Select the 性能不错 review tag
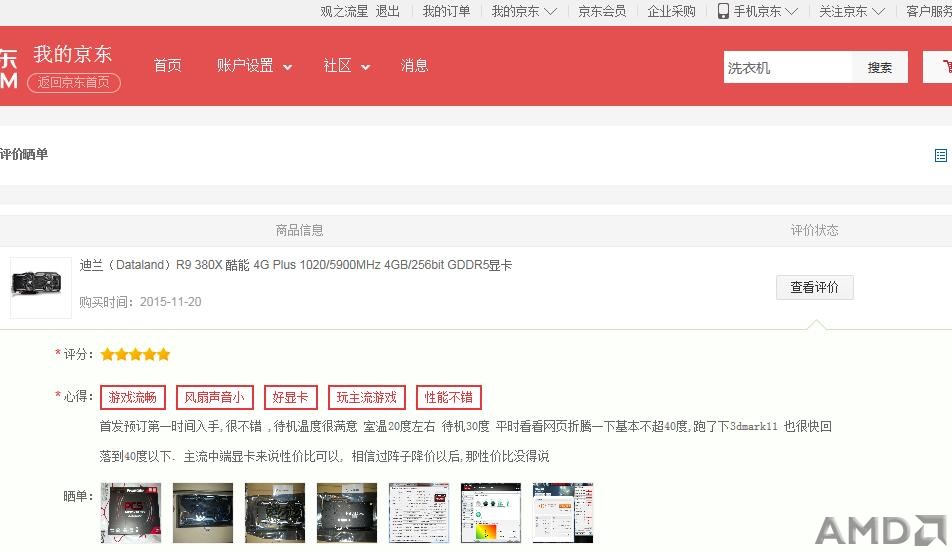952x551 pixels. point(448,397)
